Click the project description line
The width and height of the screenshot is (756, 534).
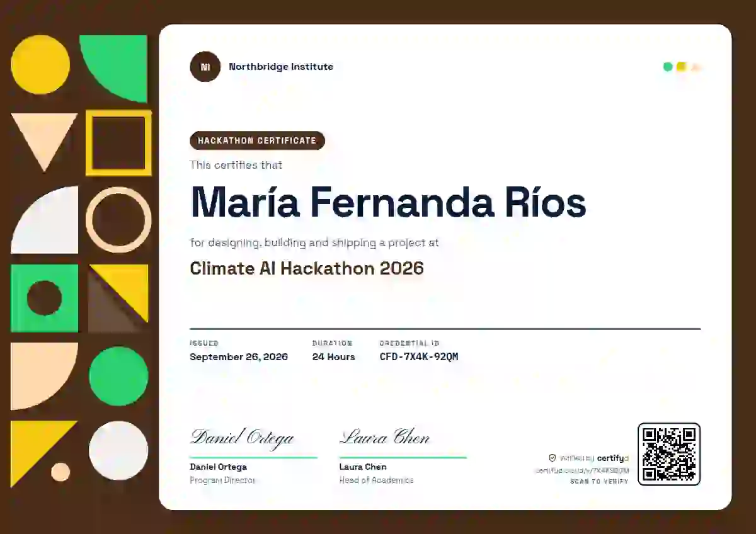314,242
